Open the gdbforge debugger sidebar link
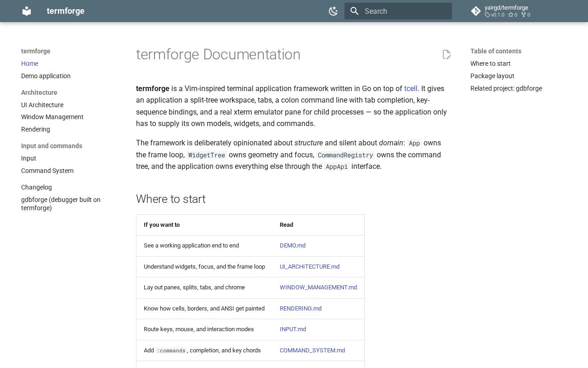 tap(61, 204)
